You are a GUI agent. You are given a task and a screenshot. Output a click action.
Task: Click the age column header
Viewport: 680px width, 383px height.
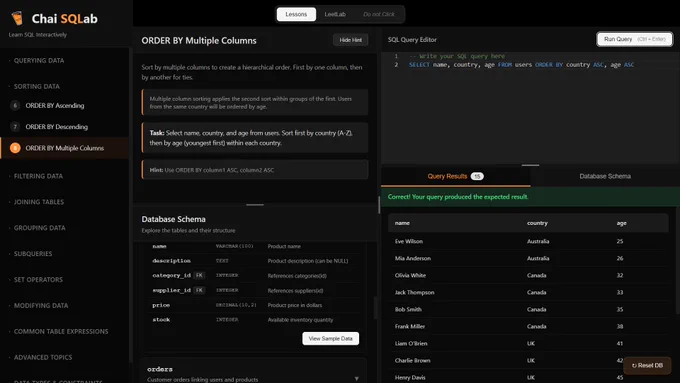pos(621,223)
